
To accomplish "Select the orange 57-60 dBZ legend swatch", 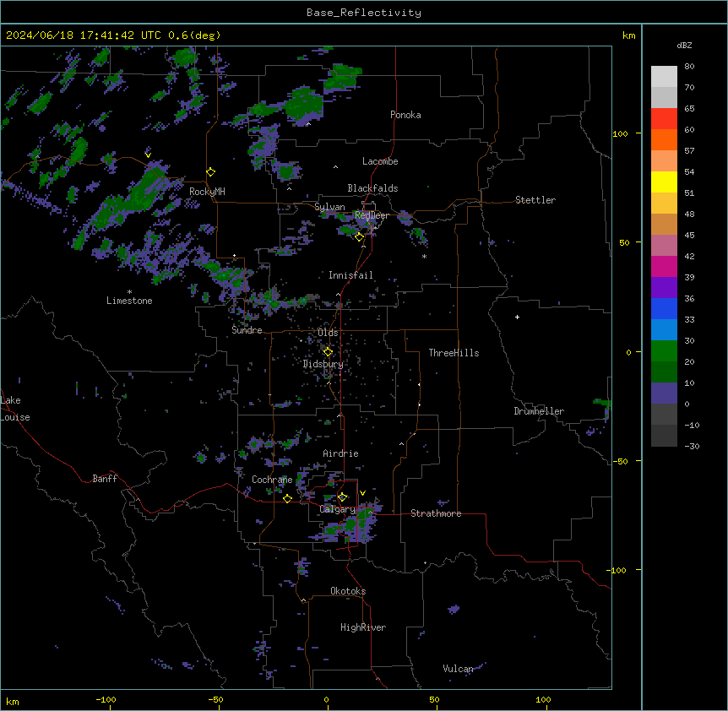I will pyautogui.click(x=664, y=139).
